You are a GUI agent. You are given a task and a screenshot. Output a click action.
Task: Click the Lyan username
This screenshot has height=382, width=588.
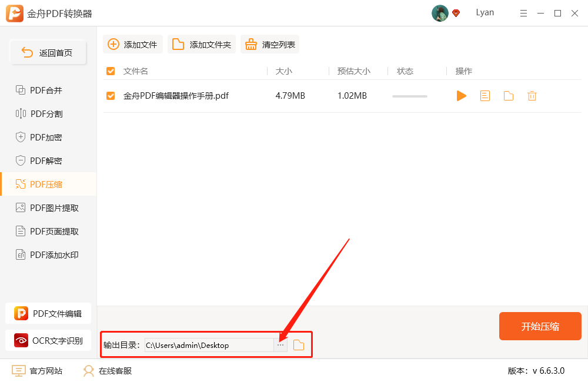pyautogui.click(x=485, y=13)
